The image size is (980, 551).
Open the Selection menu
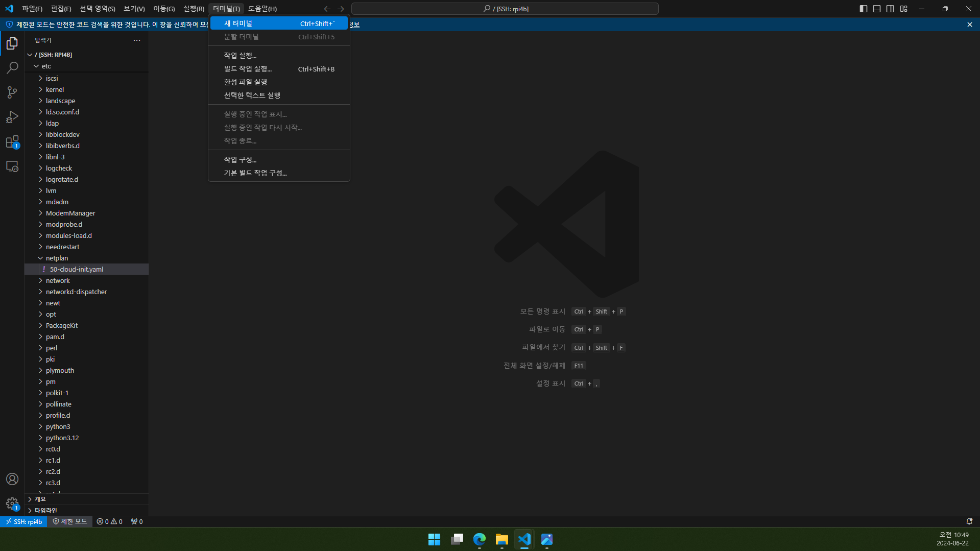pos(98,9)
